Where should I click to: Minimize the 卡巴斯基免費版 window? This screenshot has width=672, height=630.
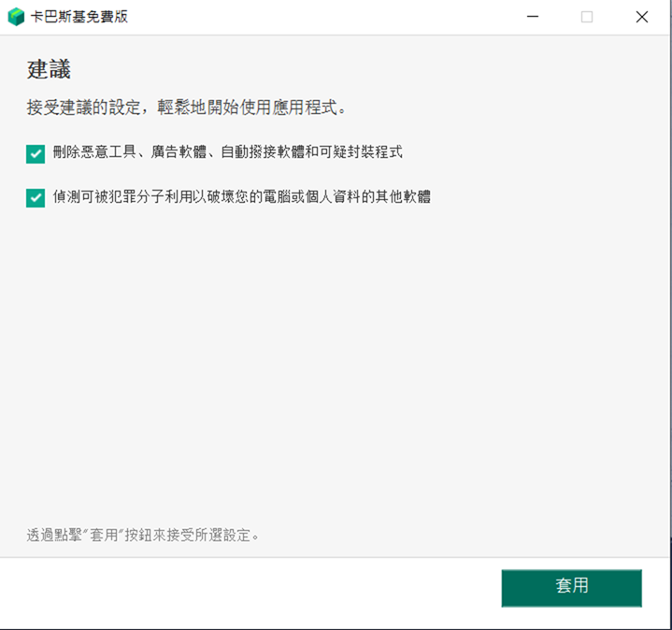533,17
